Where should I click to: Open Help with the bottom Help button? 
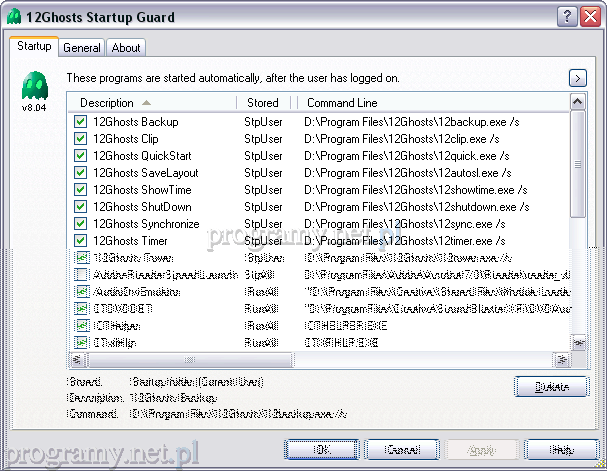click(x=562, y=450)
